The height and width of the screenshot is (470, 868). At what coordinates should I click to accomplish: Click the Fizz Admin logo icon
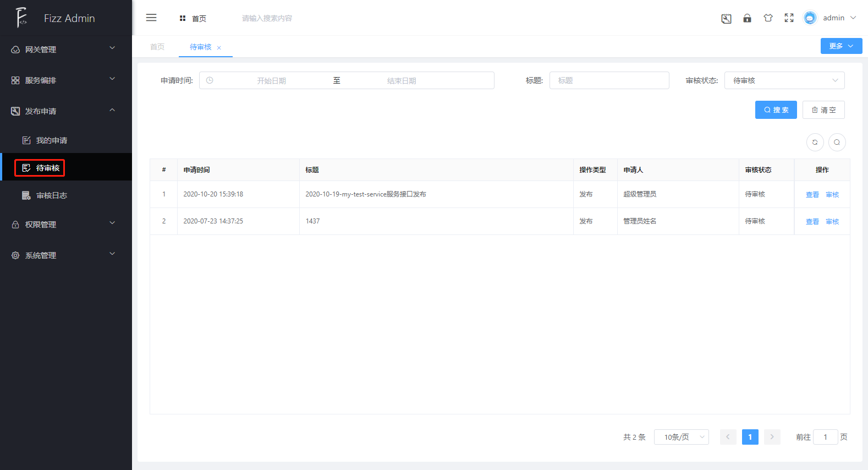click(x=21, y=18)
